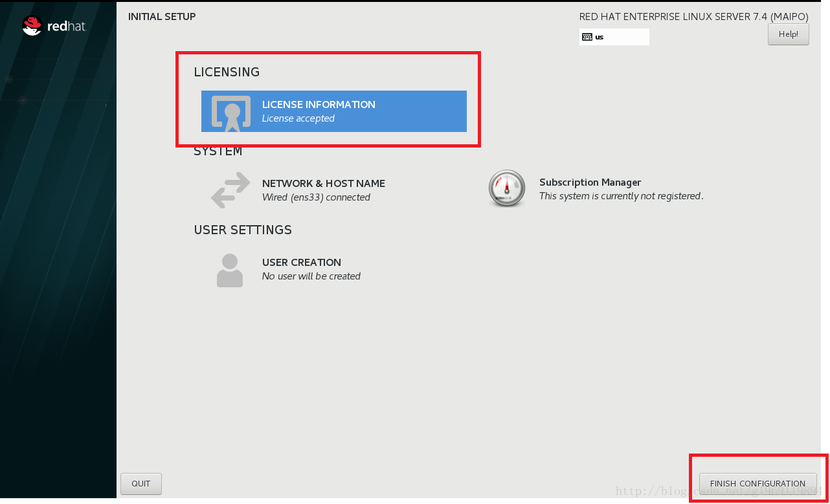Open the Help button
The image size is (830, 504).
pyautogui.click(x=788, y=34)
